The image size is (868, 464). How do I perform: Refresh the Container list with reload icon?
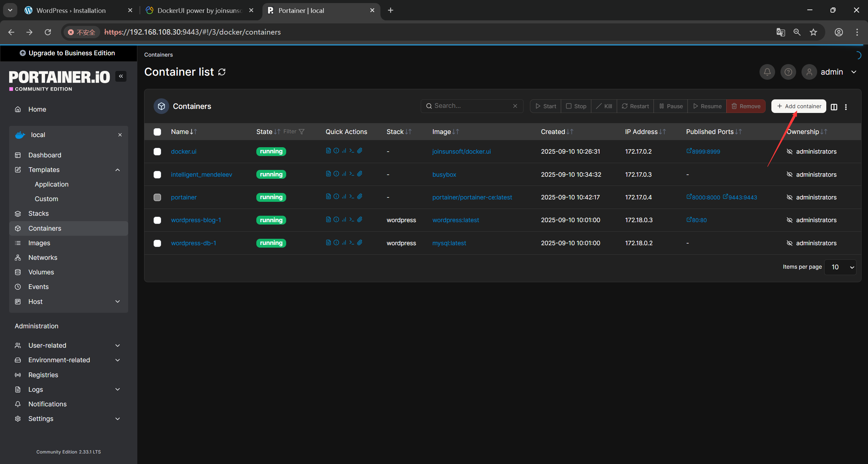tap(222, 72)
